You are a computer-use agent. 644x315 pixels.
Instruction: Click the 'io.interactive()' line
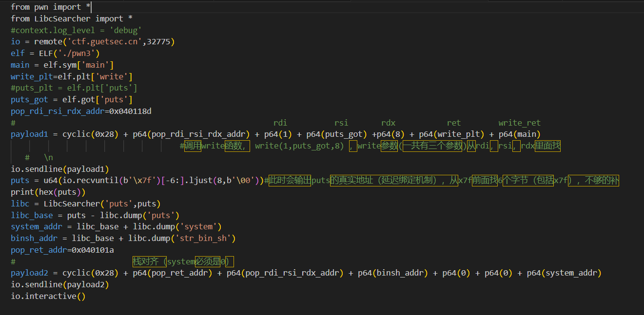[48, 296]
